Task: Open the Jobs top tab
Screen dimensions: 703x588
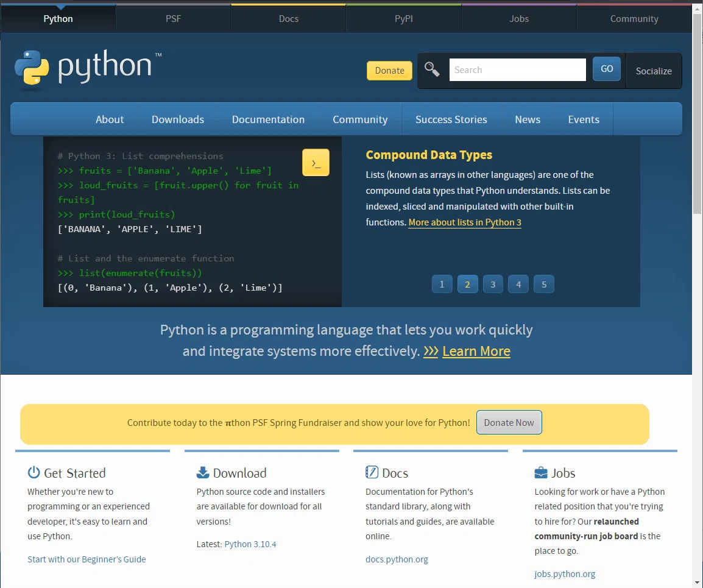Action: point(519,18)
